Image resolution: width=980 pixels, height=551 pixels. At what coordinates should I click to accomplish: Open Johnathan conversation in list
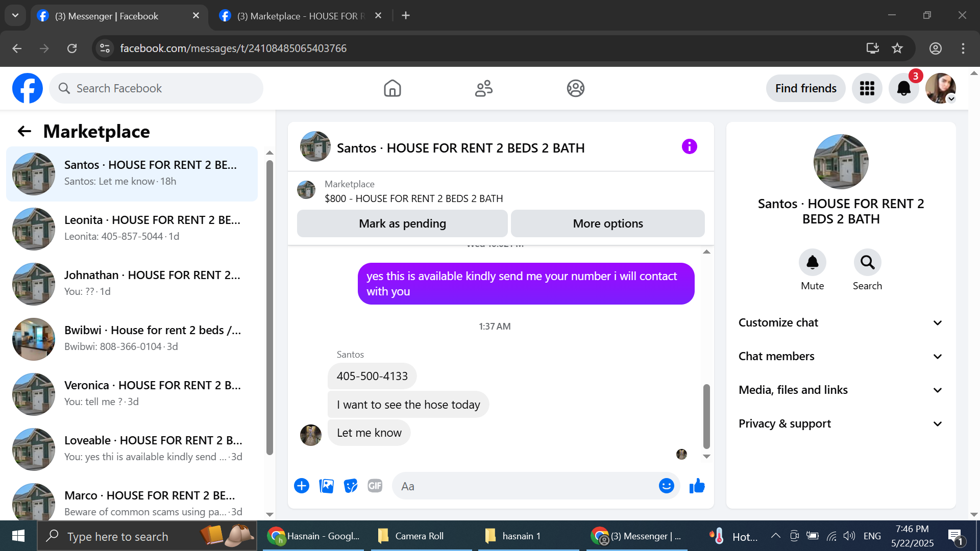click(x=132, y=284)
